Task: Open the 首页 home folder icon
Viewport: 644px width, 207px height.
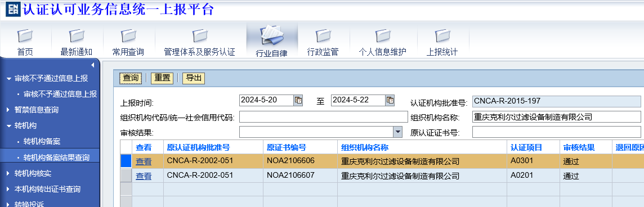Action: (25, 36)
